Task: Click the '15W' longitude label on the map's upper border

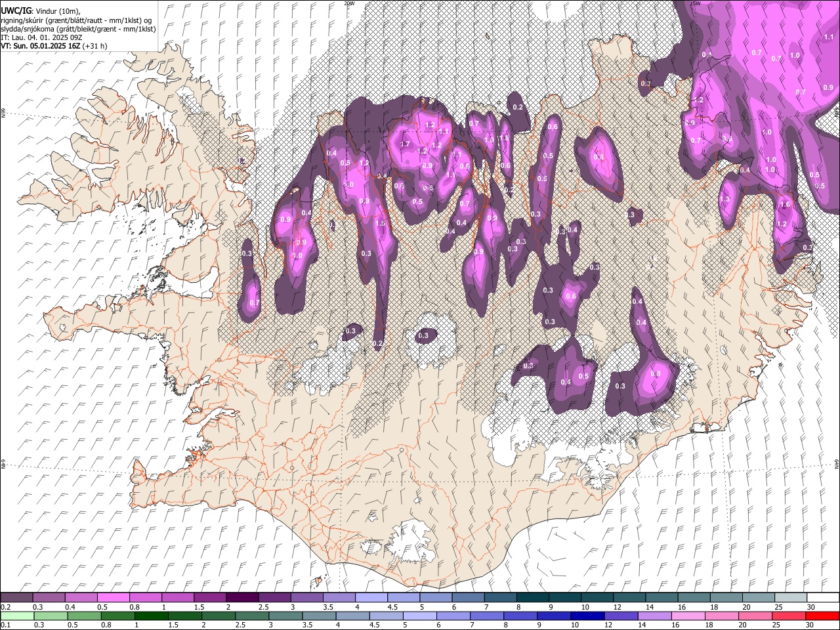Action: click(695, 3)
